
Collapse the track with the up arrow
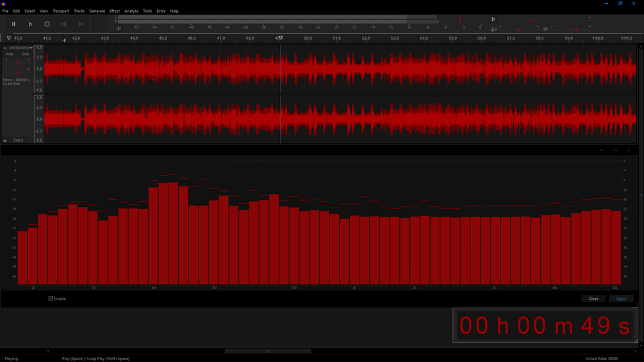(x=5, y=140)
